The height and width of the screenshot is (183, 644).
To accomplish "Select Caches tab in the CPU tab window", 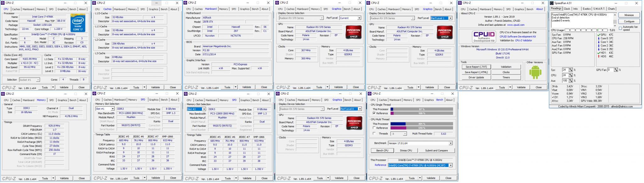I will pyautogui.click(x=16, y=9).
